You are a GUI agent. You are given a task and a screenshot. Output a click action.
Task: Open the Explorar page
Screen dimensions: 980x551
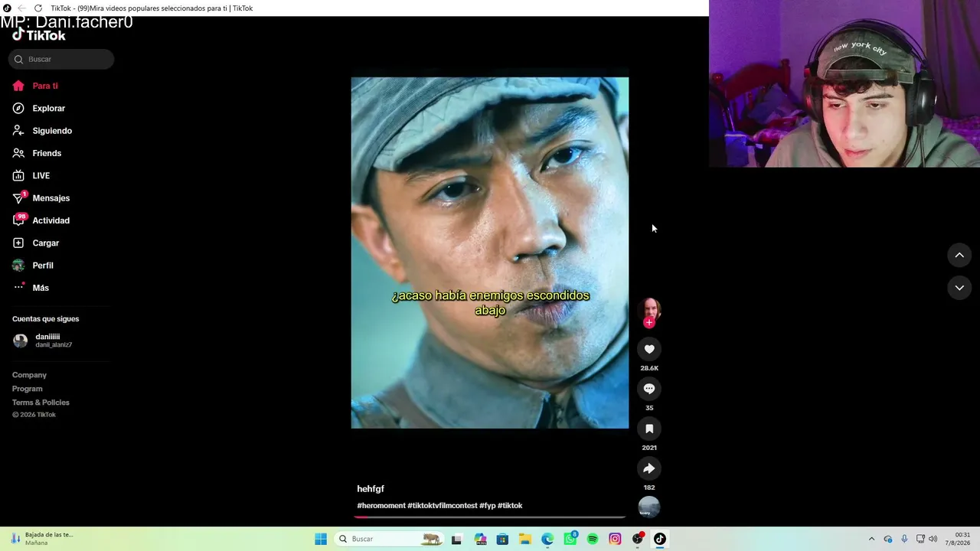pos(39,108)
